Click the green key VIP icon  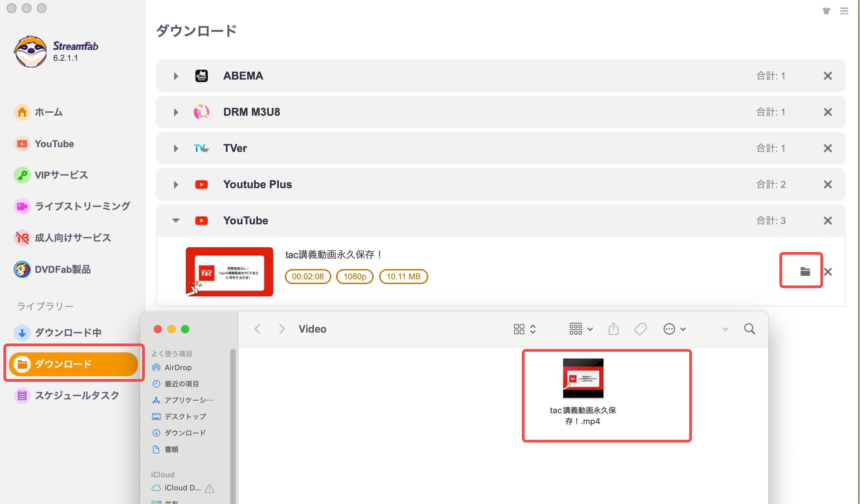point(22,175)
